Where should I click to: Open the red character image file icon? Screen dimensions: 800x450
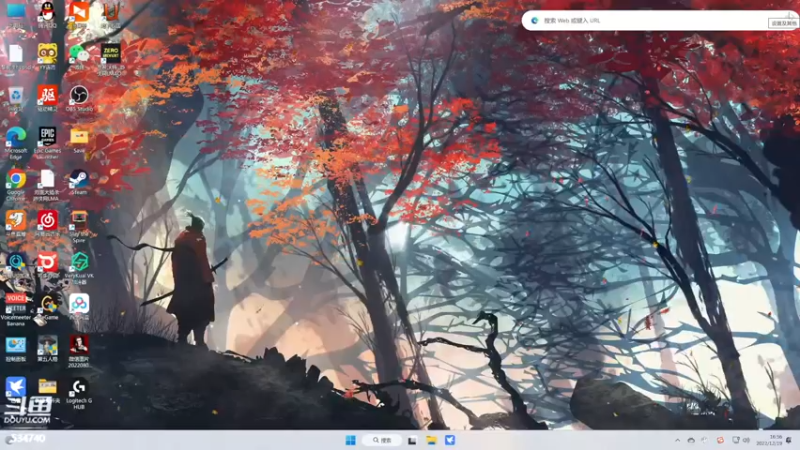tap(79, 346)
